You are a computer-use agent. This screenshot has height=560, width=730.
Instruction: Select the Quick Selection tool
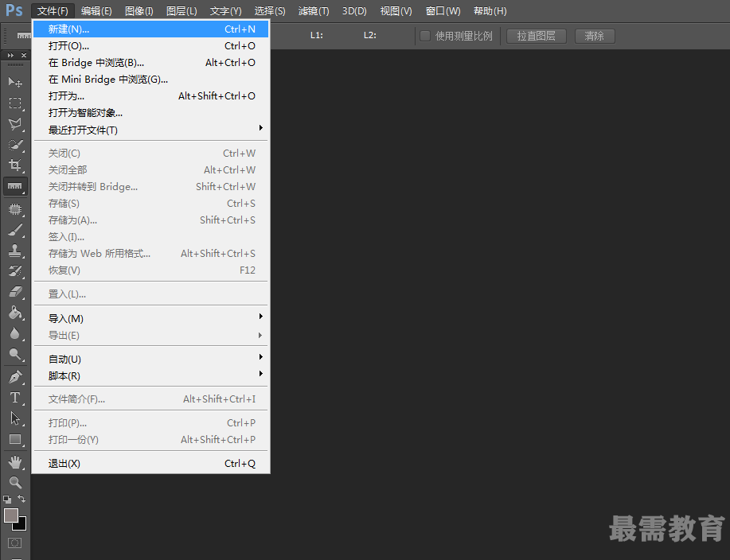[x=15, y=145]
